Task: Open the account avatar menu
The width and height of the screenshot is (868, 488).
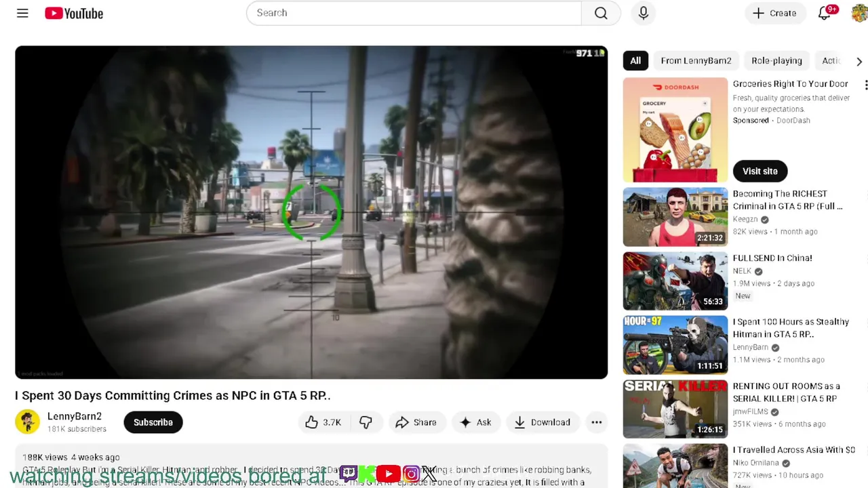Action: click(859, 13)
